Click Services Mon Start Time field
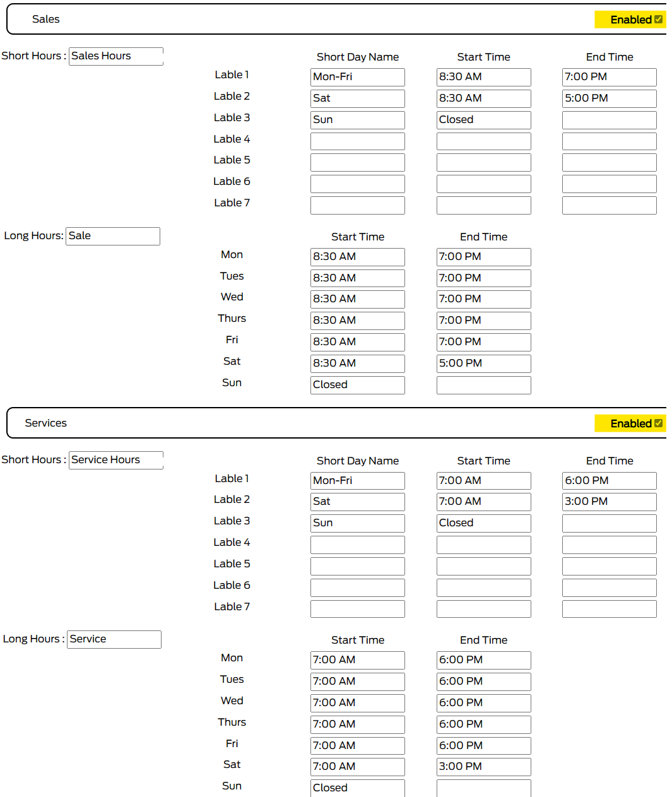Screen dimensions: 672x797 click(x=358, y=660)
